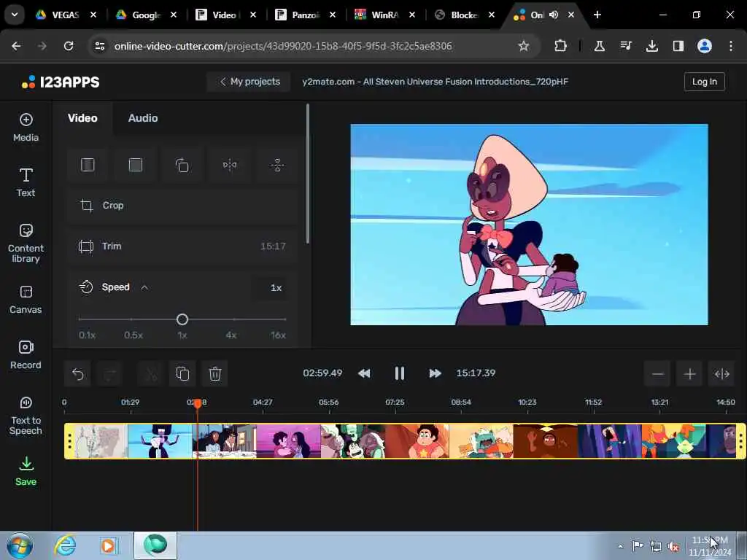
Task: Click the left trim handle of clip
Action: coord(69,441)
